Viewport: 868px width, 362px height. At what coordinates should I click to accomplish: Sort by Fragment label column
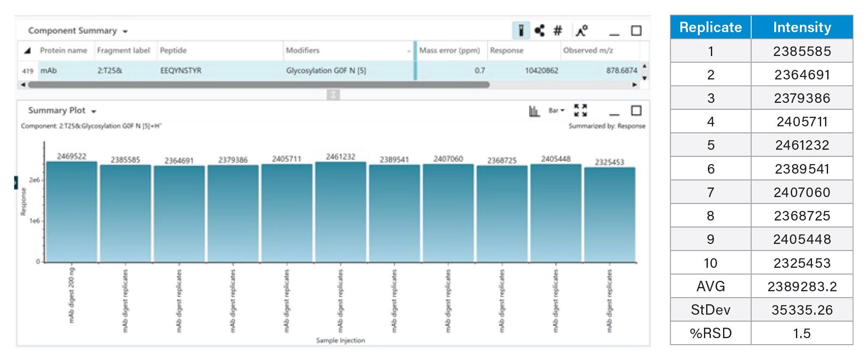pos(123,50)
